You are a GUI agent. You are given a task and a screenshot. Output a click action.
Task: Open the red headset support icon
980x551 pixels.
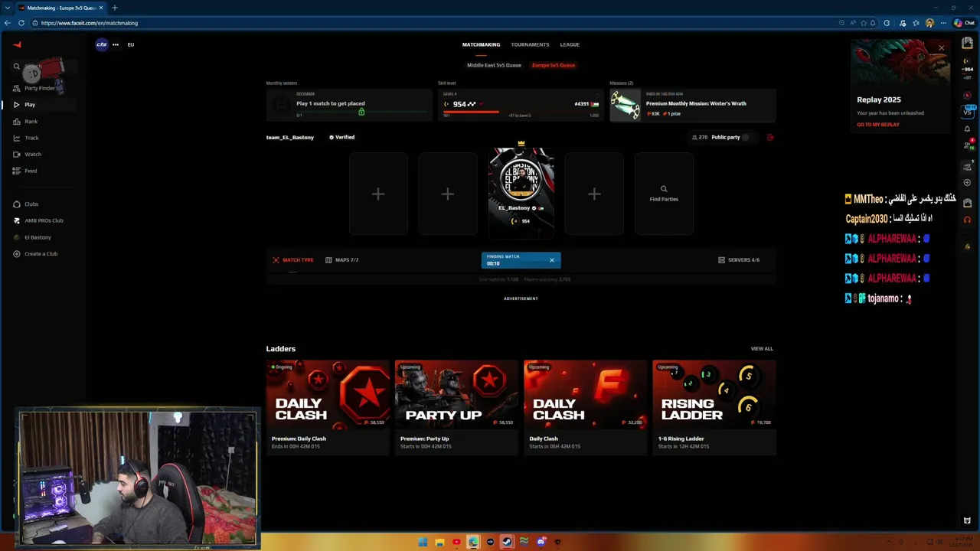click(967, 220)
